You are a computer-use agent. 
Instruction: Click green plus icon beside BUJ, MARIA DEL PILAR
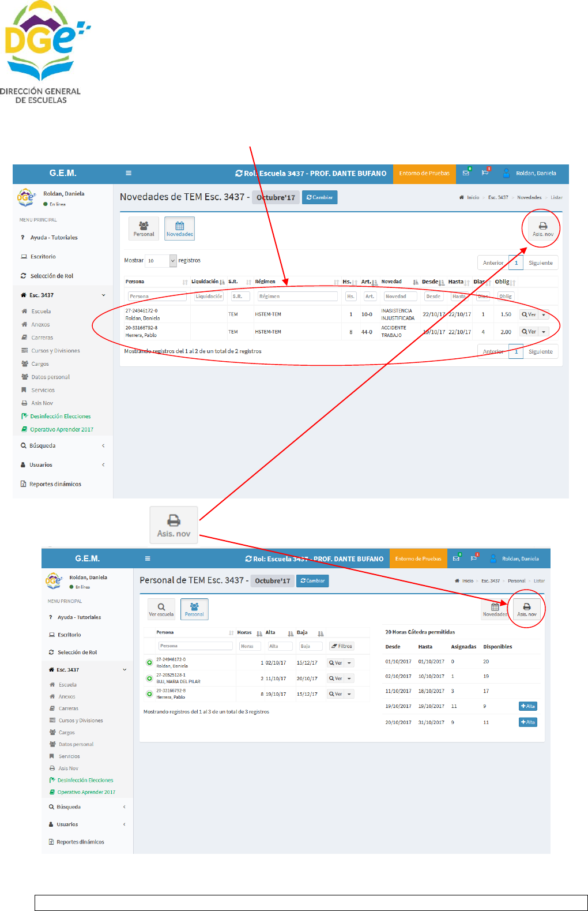(x=149, y=678)
